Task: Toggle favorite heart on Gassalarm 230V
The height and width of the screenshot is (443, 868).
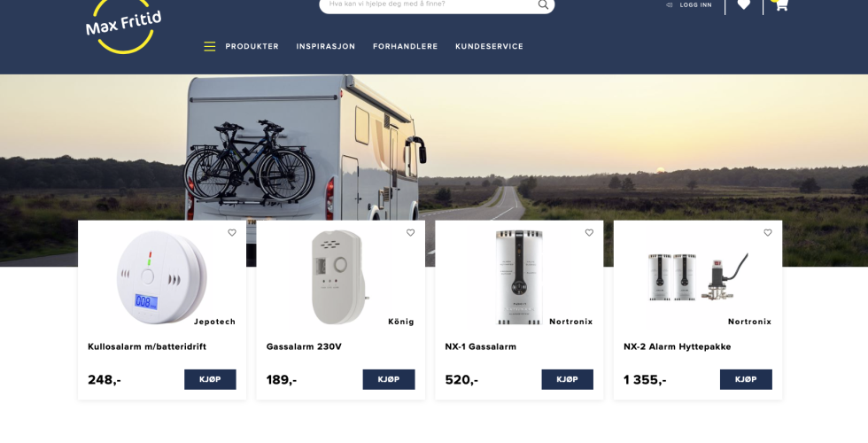Action: [410, 232]
